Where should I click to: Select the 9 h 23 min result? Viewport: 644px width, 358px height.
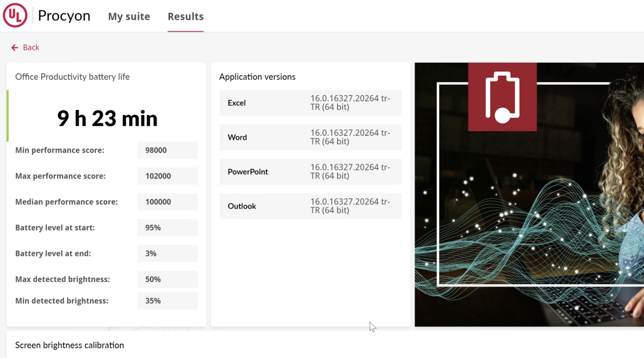pyautogui.click(x=107, y=118)
